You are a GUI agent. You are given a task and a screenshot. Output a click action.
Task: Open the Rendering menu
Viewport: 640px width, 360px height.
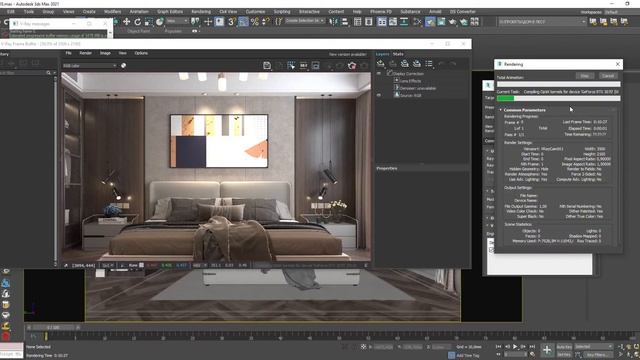201,12
